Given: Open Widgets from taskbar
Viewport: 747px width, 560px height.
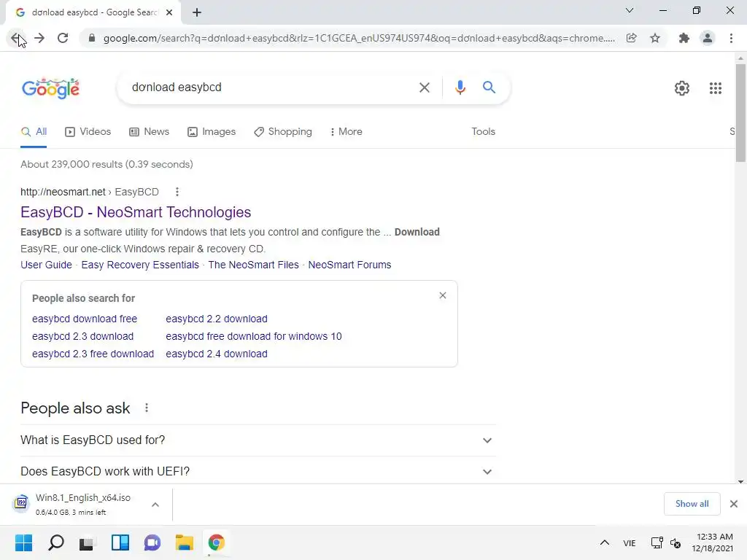Looking at the screenshot, I should click(x=120, y=542).
